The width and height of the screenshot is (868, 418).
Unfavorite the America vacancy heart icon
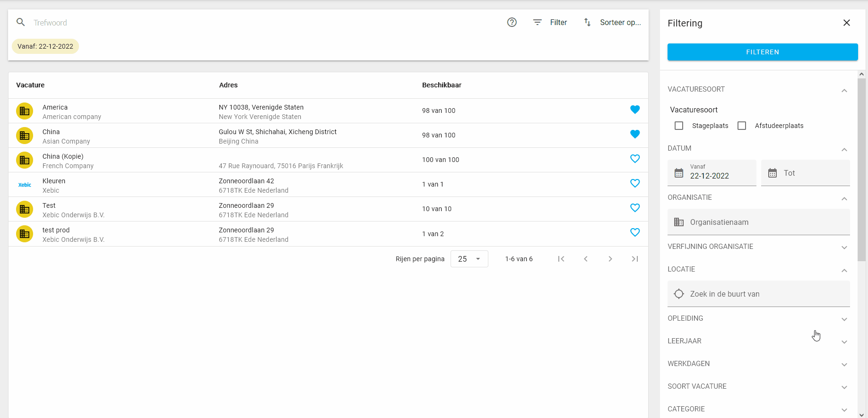pyautogui.click(x=635, y=110)
